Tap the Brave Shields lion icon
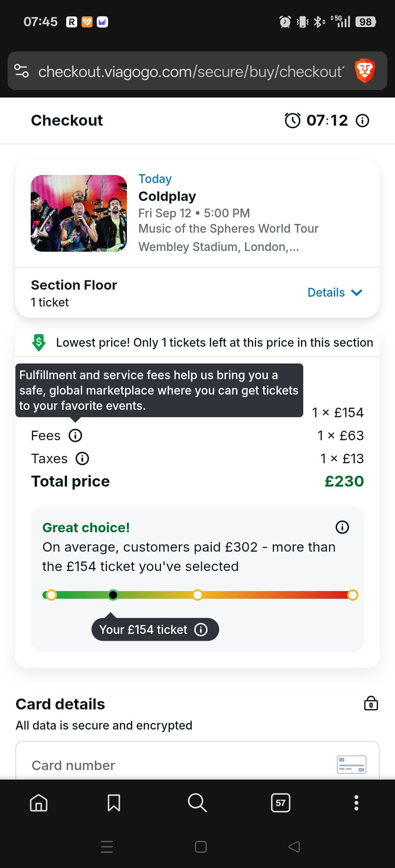The image size is (395, 868). [x=365, y=71]
